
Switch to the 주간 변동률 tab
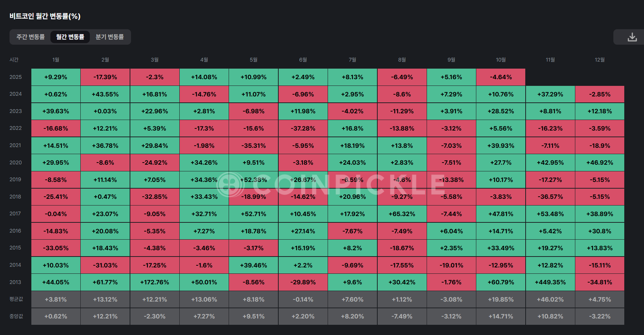pos(31,37)
